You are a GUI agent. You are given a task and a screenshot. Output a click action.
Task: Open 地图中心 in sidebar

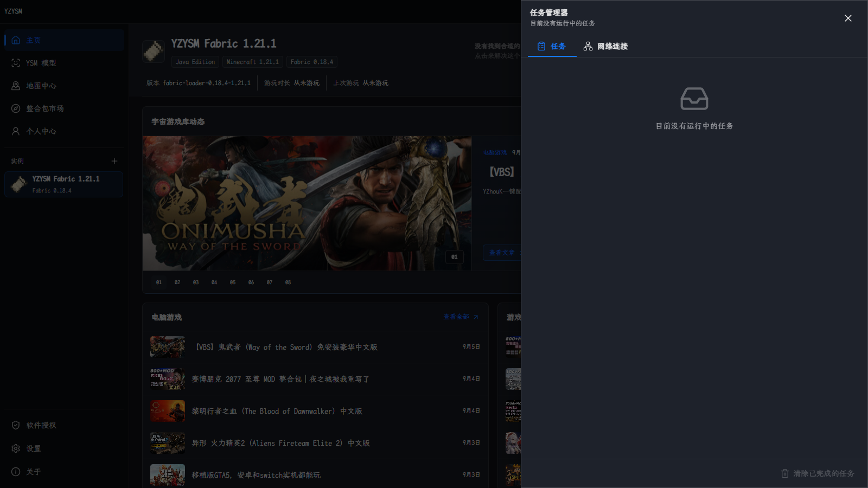click(x=64, y=86)
